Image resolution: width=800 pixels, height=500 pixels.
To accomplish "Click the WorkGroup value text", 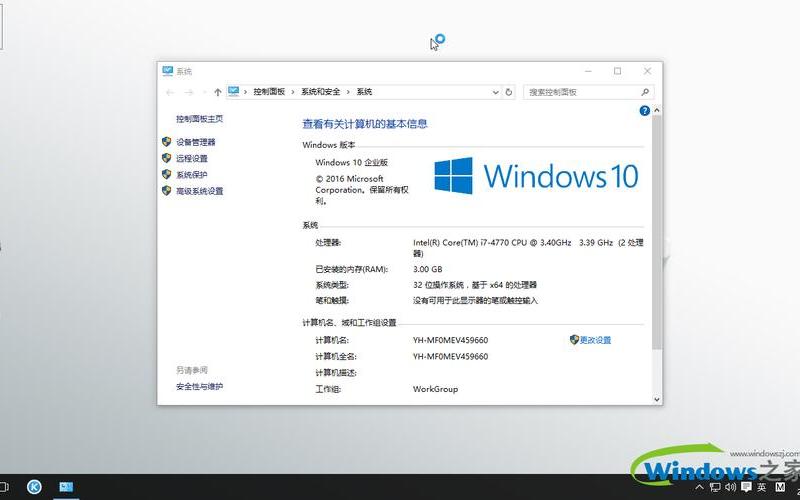I will pos(435,389).
